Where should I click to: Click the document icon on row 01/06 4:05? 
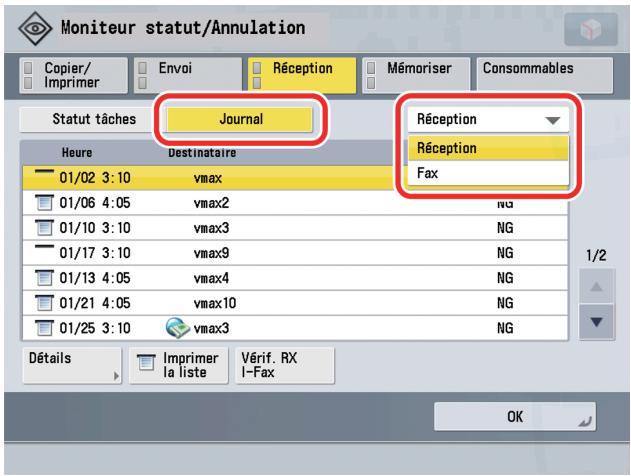click(x=44, y=202)
